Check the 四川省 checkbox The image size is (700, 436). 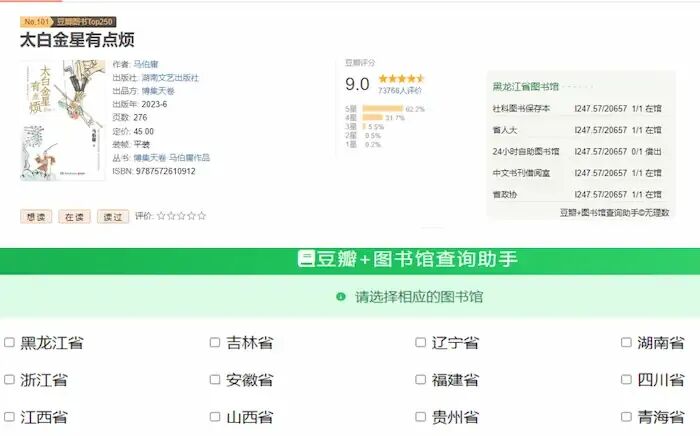(626, 379)
